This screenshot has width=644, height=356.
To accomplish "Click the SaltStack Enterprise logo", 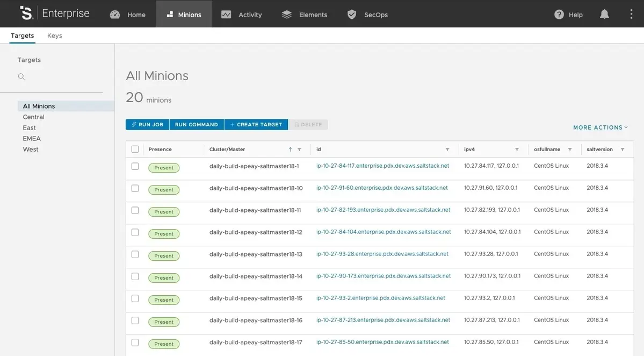I will [55, 13].
